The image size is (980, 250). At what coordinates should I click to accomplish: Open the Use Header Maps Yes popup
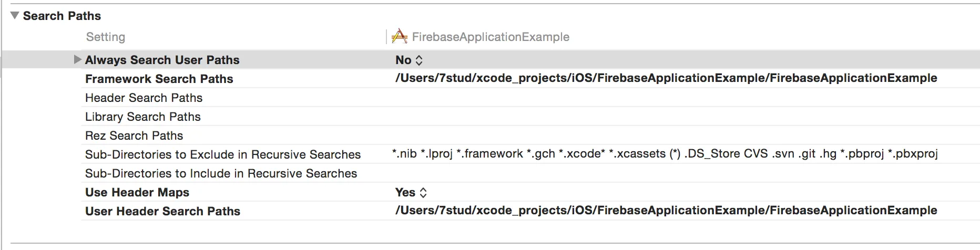tap(411, 192)
